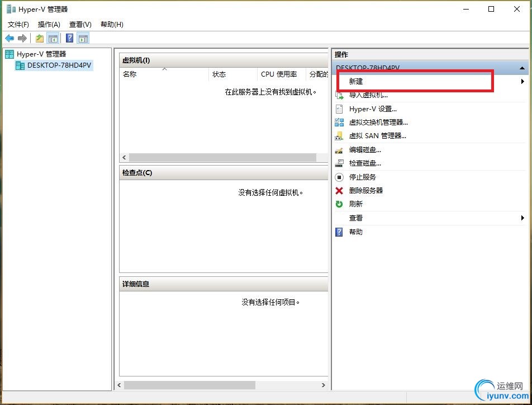
Task: Toggle the console tree toolbar icon
Action: tap(53, 38)
